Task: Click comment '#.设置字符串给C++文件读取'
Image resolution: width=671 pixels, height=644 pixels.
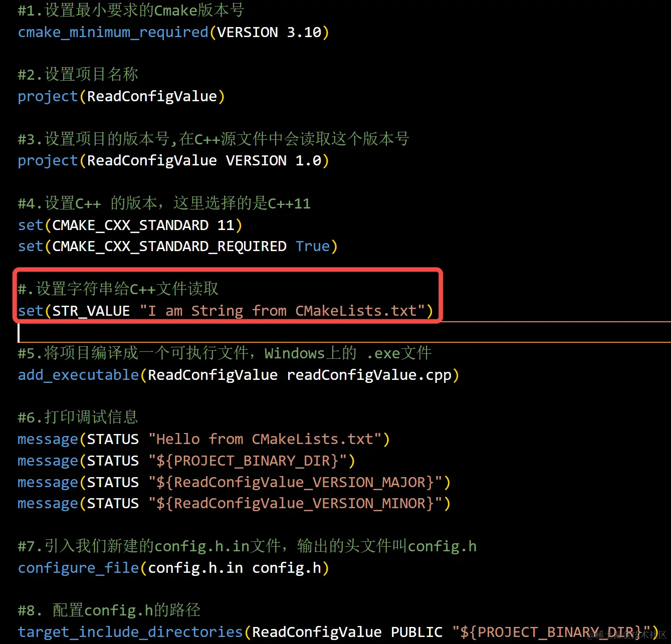Action: tap(118, 289)
